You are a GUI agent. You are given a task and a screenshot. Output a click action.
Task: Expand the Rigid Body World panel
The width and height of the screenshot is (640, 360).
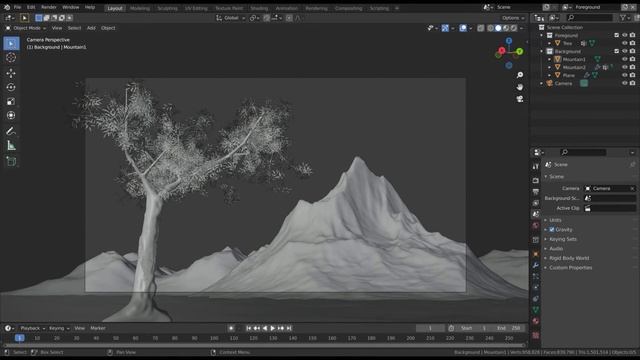pos(569,258)
